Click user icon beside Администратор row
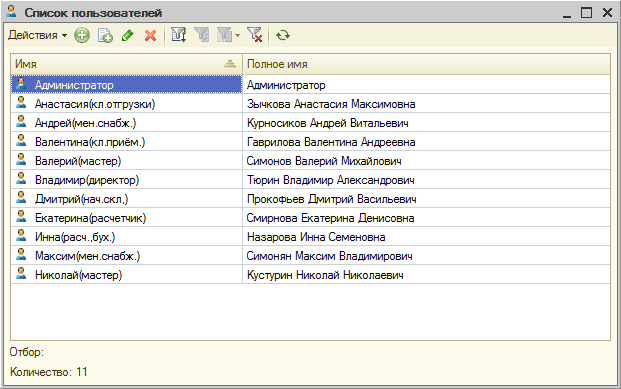The height and width of the screenshot is (389, 621). 21,84
